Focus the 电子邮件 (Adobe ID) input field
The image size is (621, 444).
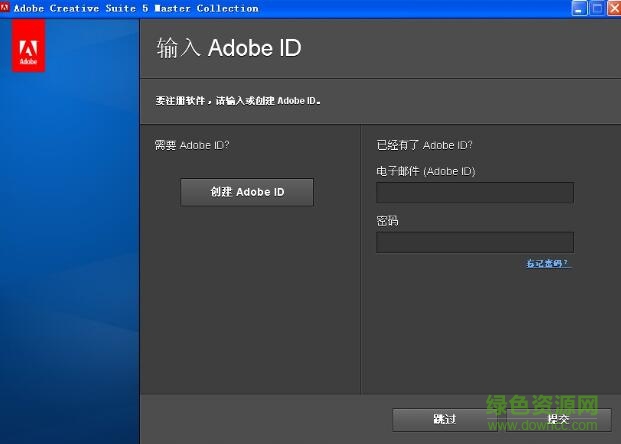(x=474, y=193)
